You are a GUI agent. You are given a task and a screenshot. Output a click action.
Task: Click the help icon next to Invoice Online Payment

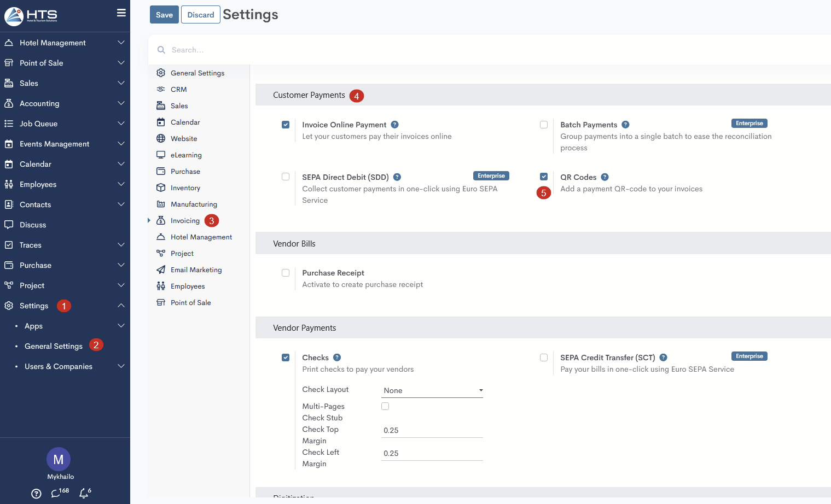pyautogui.click(x=394, y=125)
